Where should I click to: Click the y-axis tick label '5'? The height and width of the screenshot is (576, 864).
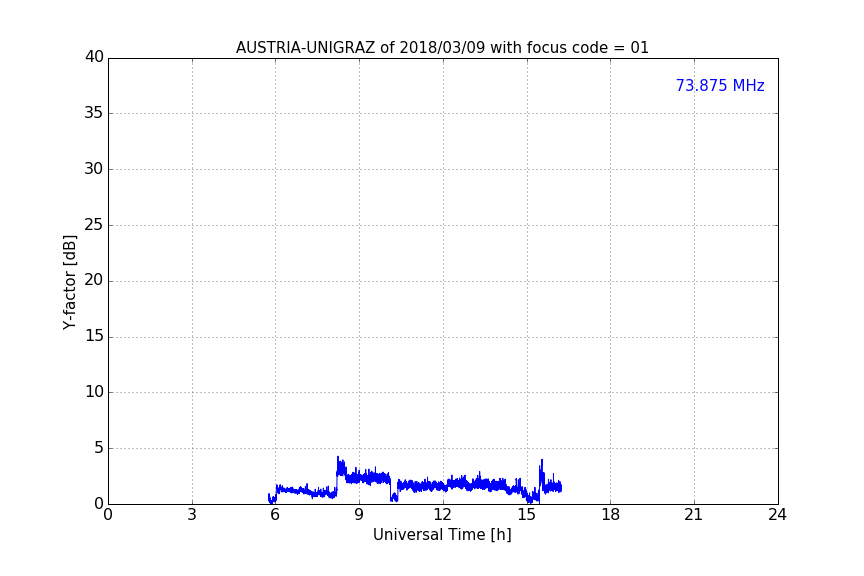point(99,448)
